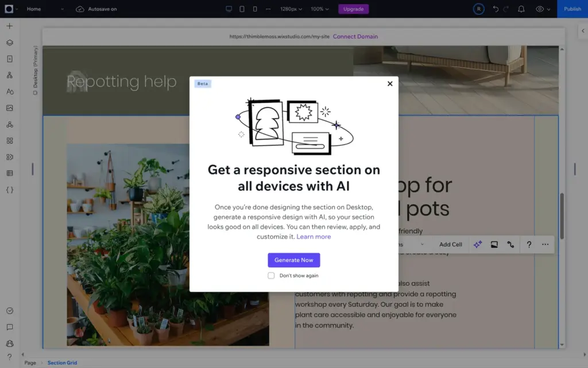Click the Page breadcrumb
This screenshot has width=588, height=368.
click(x=30, y=363)
